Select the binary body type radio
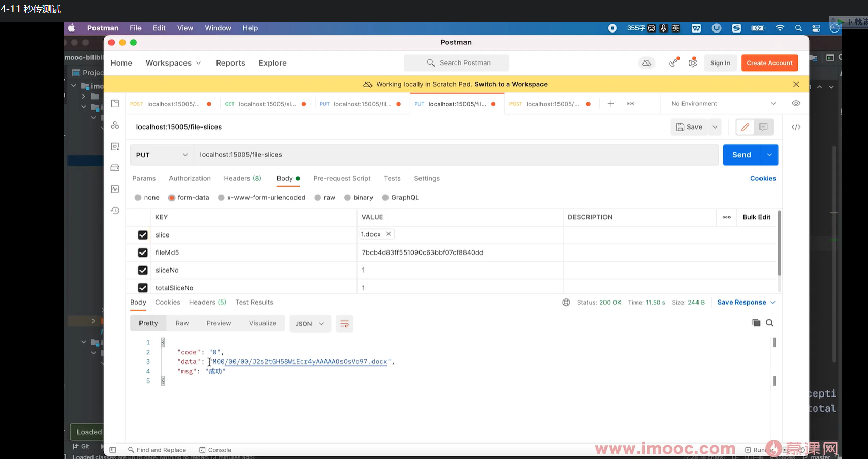 click(x=348, y=198)
